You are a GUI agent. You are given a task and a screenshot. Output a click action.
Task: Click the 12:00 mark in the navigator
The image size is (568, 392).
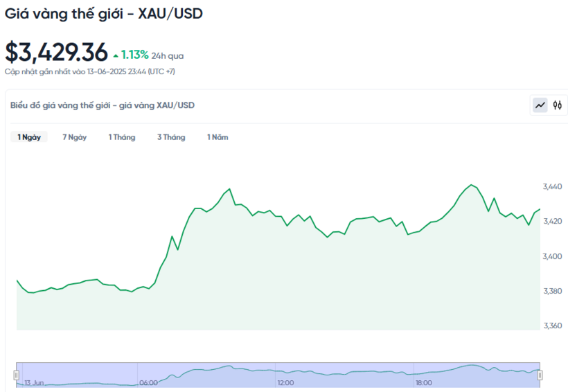[285, 382]
